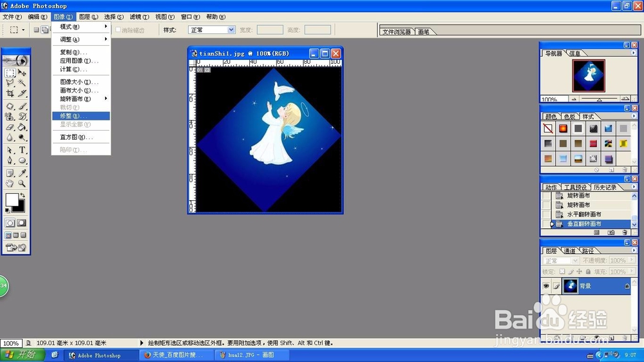Switch to the 动作 actions tab
644x362 pixels.
(x=551, y=187)
